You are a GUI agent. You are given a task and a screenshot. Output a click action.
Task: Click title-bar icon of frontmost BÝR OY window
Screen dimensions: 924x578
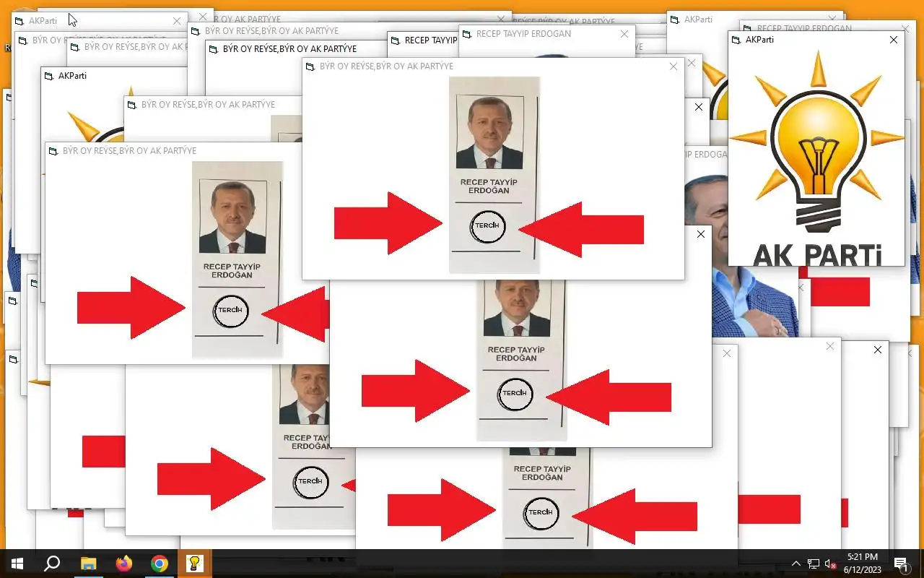(x=310, y=66)
